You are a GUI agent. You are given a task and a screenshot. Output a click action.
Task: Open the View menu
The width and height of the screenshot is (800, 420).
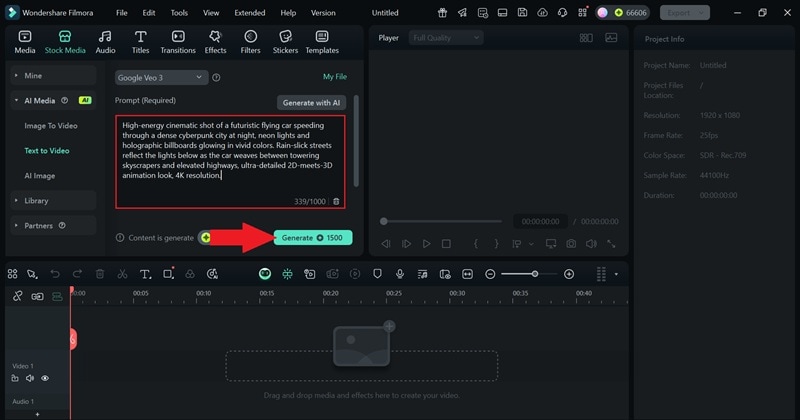click(211, 13)
